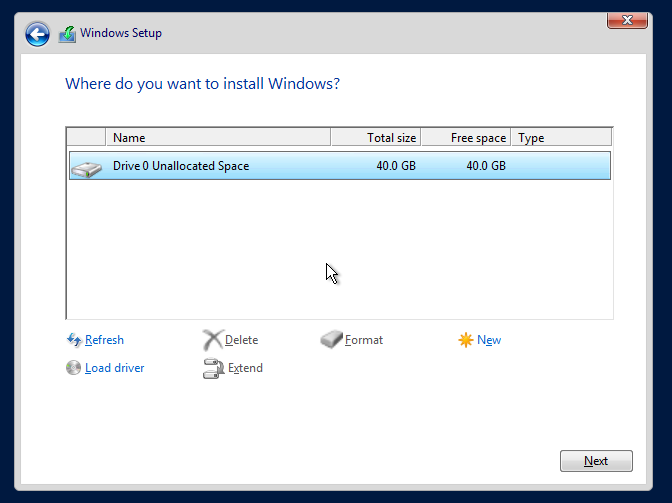Image resolution: width=672 pixels, height=503 pixels.
Task: Click the New starburst icon
Action: tap(465, 340)
